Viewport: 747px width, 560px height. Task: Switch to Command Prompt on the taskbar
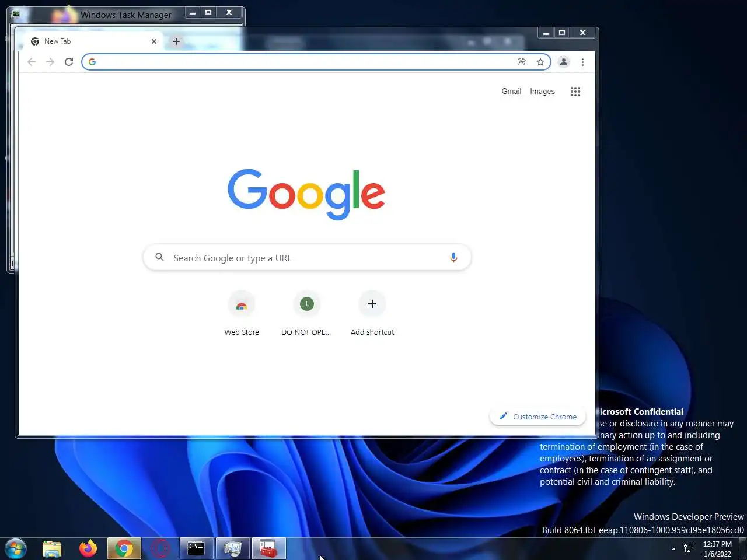click(196, 549)
